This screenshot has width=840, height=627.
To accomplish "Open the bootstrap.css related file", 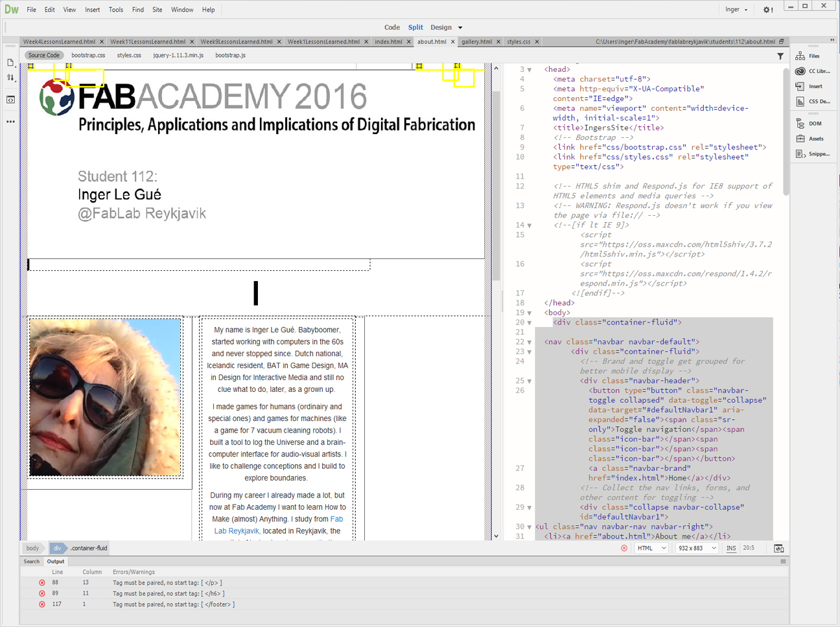I will click(88, 56).
